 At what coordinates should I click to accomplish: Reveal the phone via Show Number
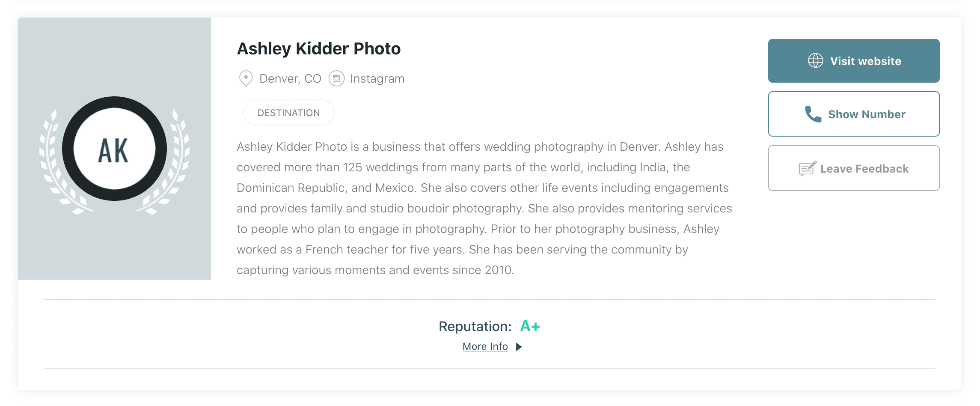[866, 114]
